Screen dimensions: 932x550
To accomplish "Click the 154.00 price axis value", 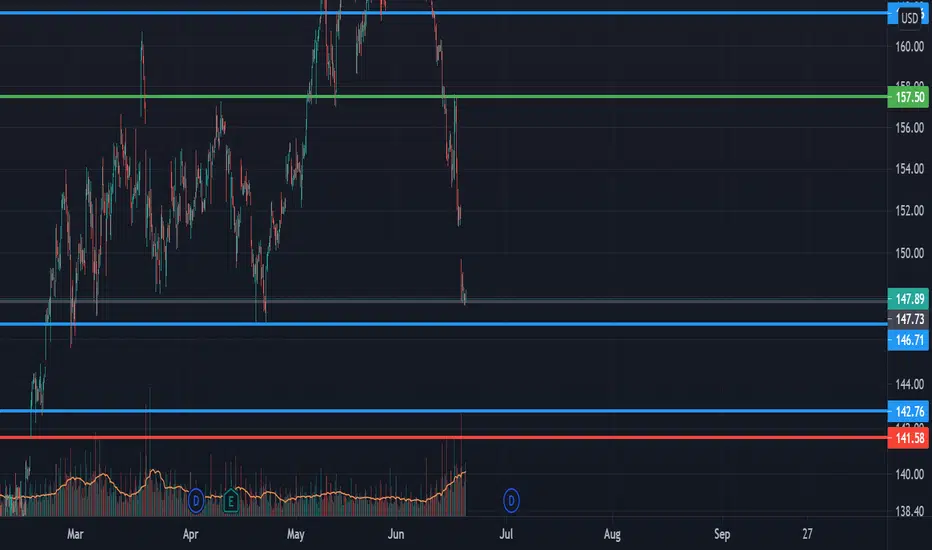I will [909, 169].
